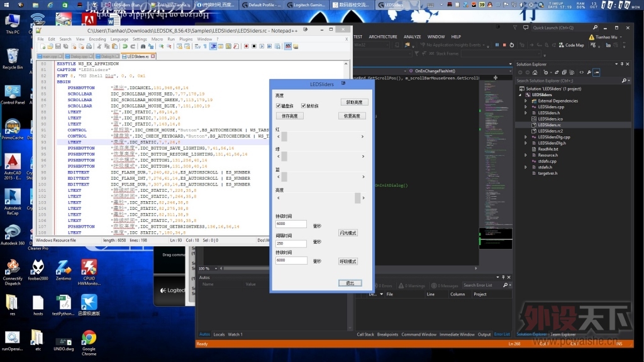Click the Properties wrench in Solution Explorer
Image resolution: width=644 pixels, height=362 pixels.
(589, 73)
